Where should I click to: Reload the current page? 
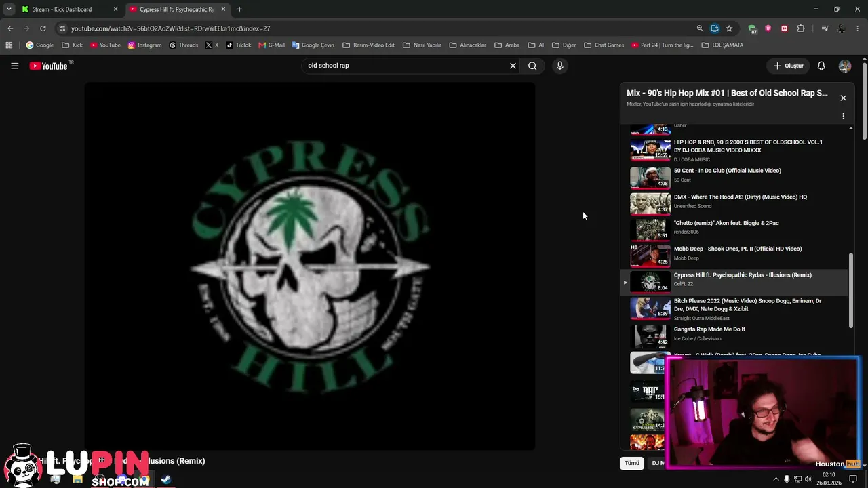[x=43, y=28]
